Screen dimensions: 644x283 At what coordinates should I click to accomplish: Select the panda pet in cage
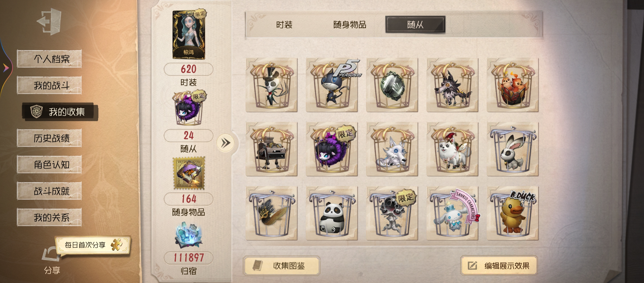332,213
